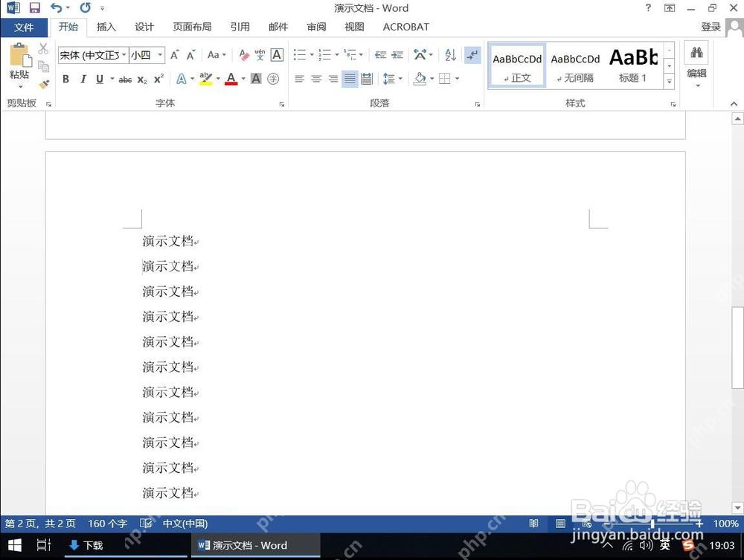Open the Change Case Aa dropdown
This screenshot has height=560, width=744.
(217, 55)
